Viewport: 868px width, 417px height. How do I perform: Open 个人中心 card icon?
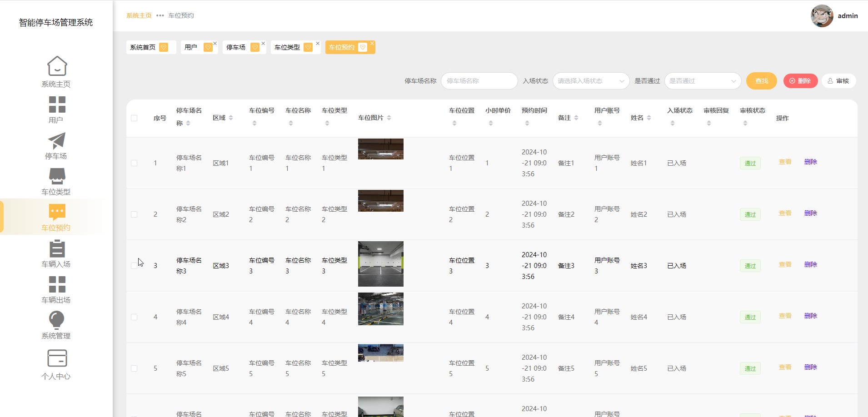[57, 358]
